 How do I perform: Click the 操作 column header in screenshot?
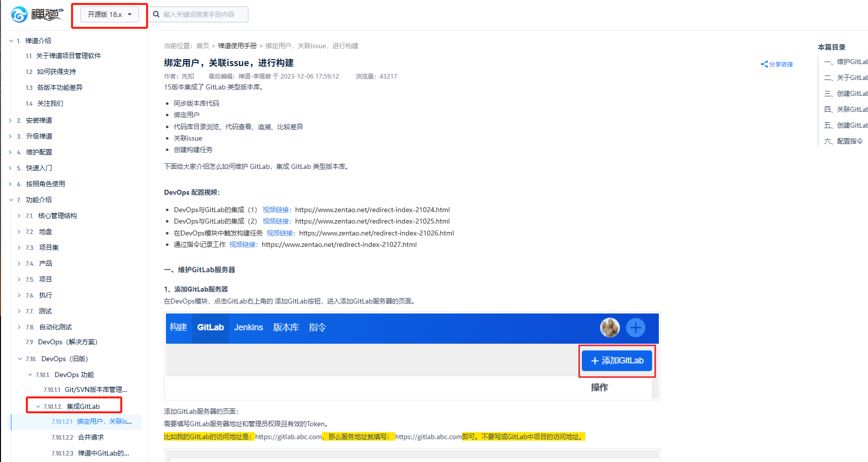tap(599, 387)
